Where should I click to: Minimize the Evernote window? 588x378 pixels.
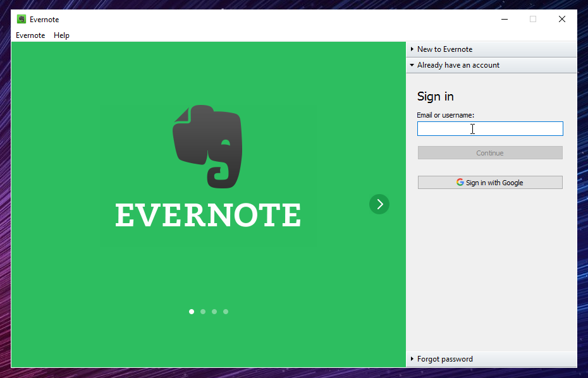(x=505, y=19)
